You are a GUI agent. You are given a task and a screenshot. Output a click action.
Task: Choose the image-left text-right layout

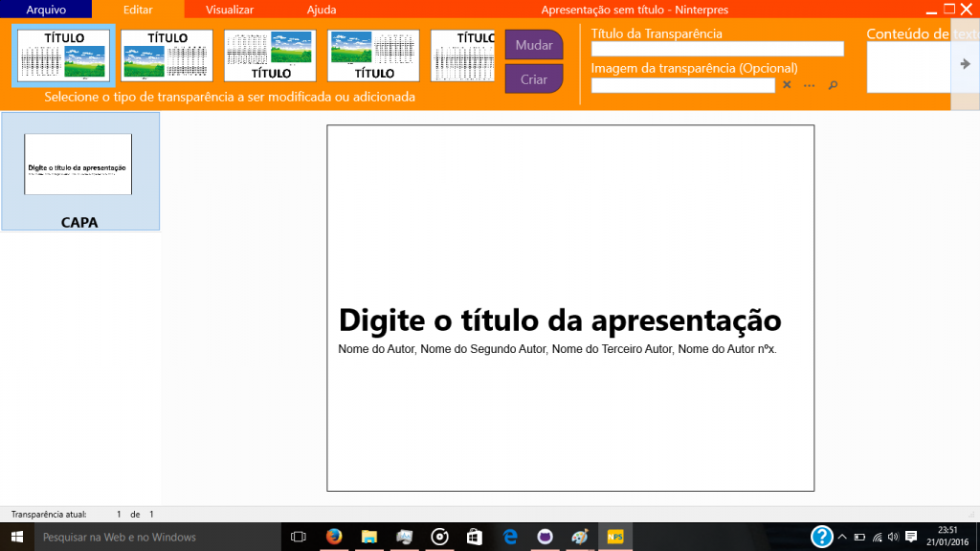pyautogui.click(x=167, y=55)
